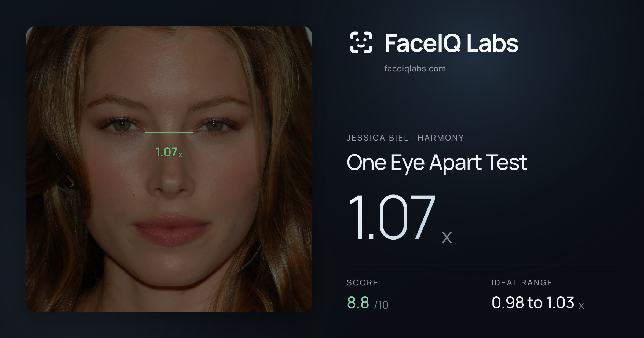Click the IDEAL RANGE label
Viewport: 644px width, 338px height.
(x=522, y=282)
